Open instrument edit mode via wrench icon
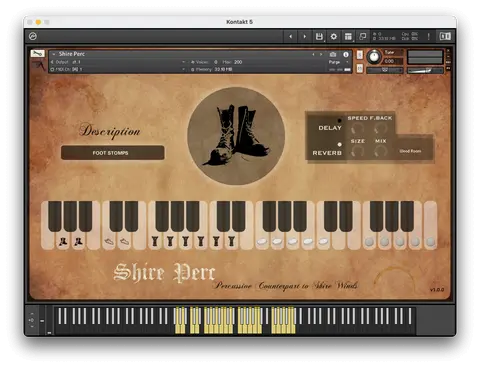The image size is (480, 368). (x=37, y=53)
